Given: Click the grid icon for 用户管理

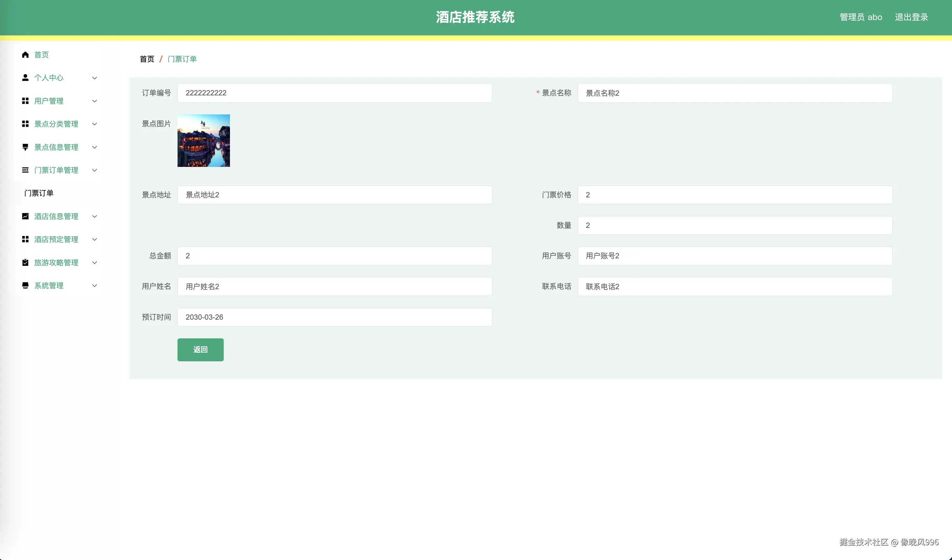Looking at the screenshot, I should tap(25, 101).
